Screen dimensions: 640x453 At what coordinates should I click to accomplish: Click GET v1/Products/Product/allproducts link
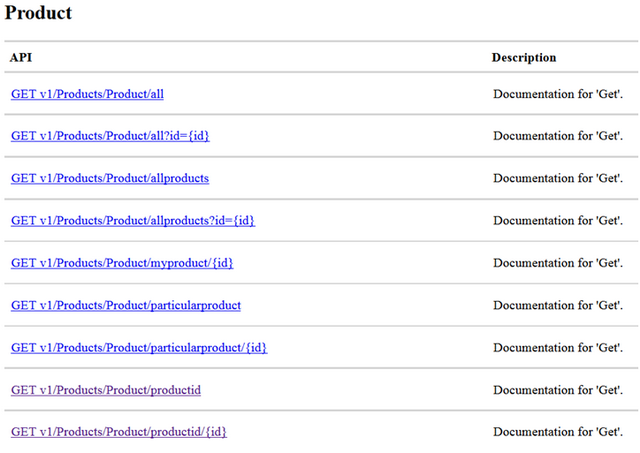(x=110, y=178)
